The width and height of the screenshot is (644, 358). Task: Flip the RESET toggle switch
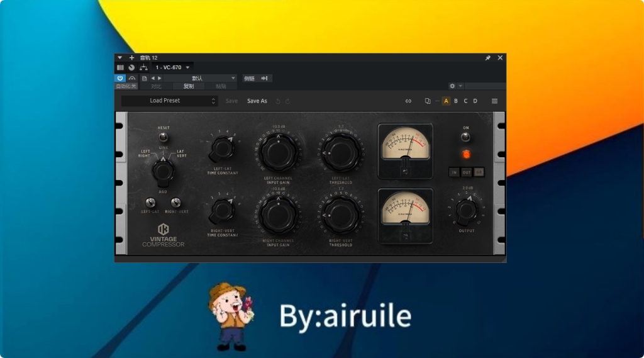(x=163, y=137)
